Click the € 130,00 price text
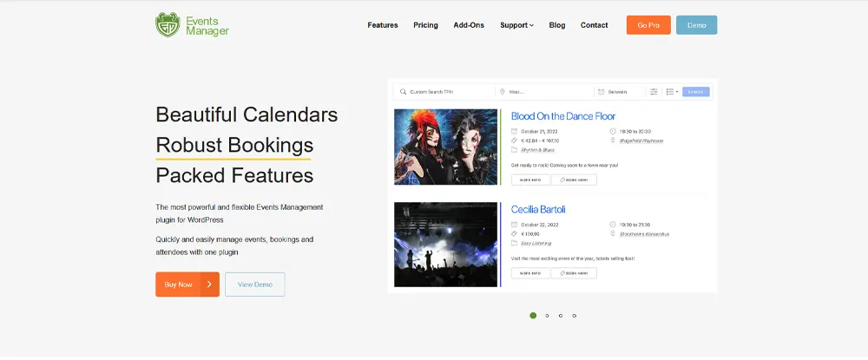868x360 pixels. pyautogui.click(x=530, y=234)
